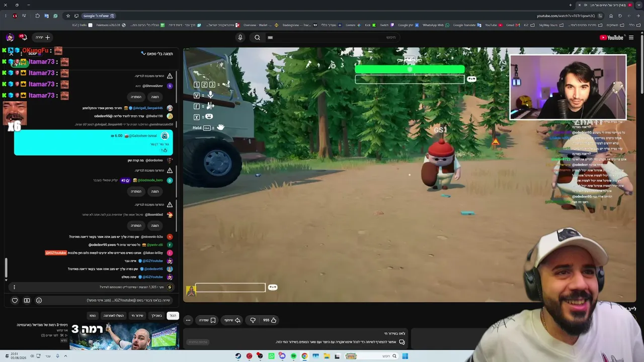Click 'הסתרה' under the @Godmode_hero message
This screenshot has height=362, width=644.
[x=136, y=192]
